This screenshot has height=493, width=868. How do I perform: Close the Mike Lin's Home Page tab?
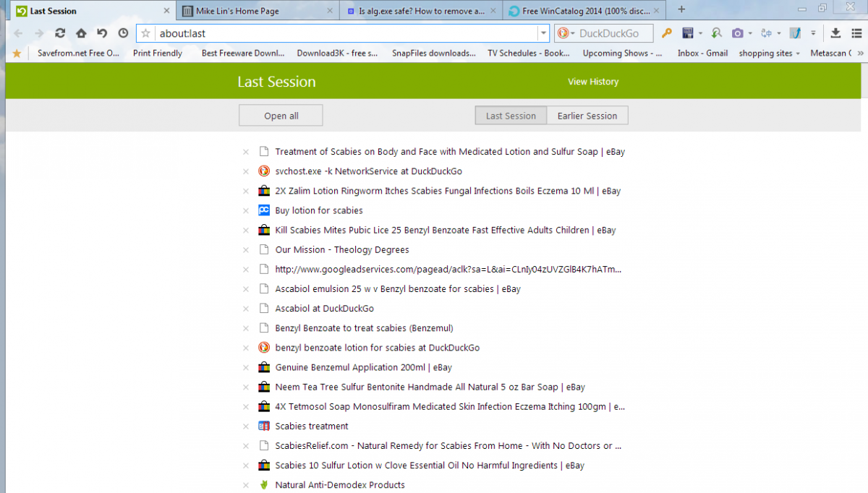coord(331,11)
